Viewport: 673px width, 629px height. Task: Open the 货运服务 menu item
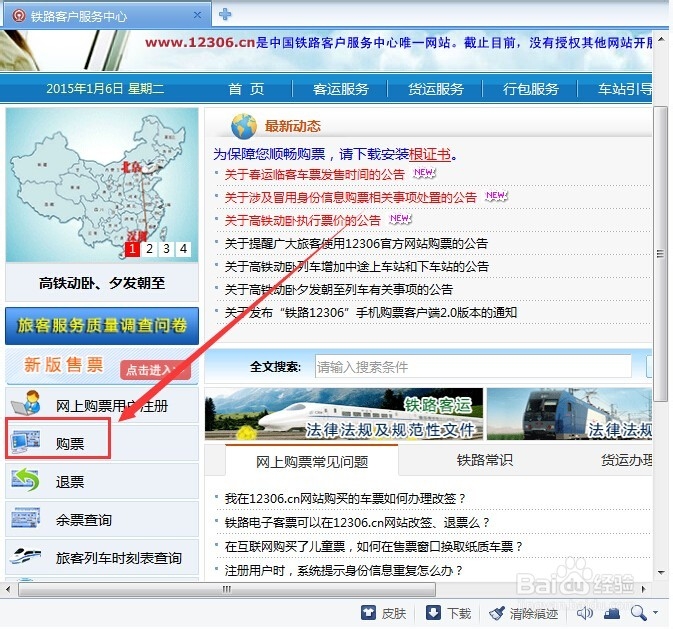(436, 89)
